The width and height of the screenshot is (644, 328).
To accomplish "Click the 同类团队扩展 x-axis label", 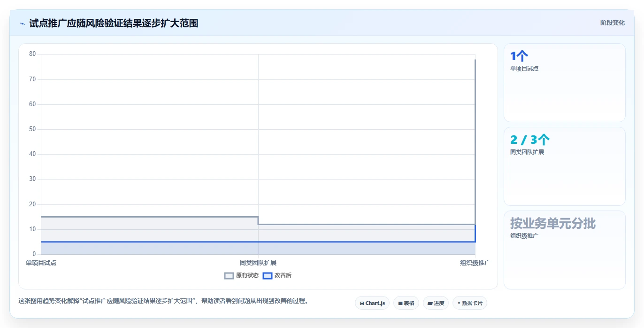I will (x=258, y=263).
